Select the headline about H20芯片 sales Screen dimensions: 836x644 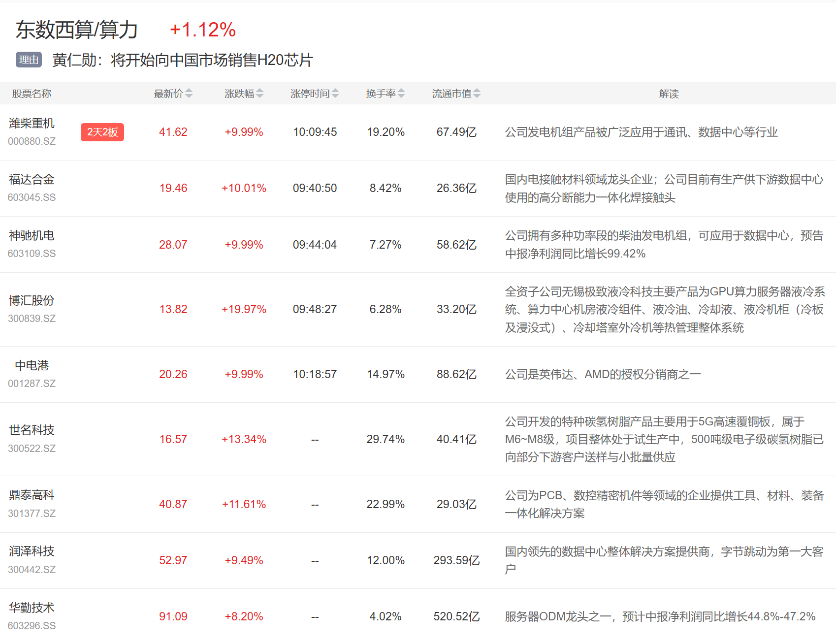(x=183, y=60)
